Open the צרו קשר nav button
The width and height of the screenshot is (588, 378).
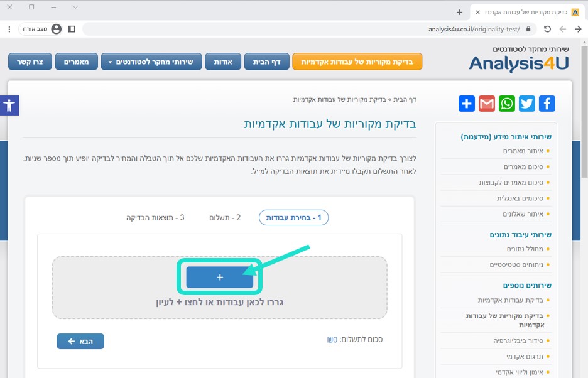click(x=30, y=62)
